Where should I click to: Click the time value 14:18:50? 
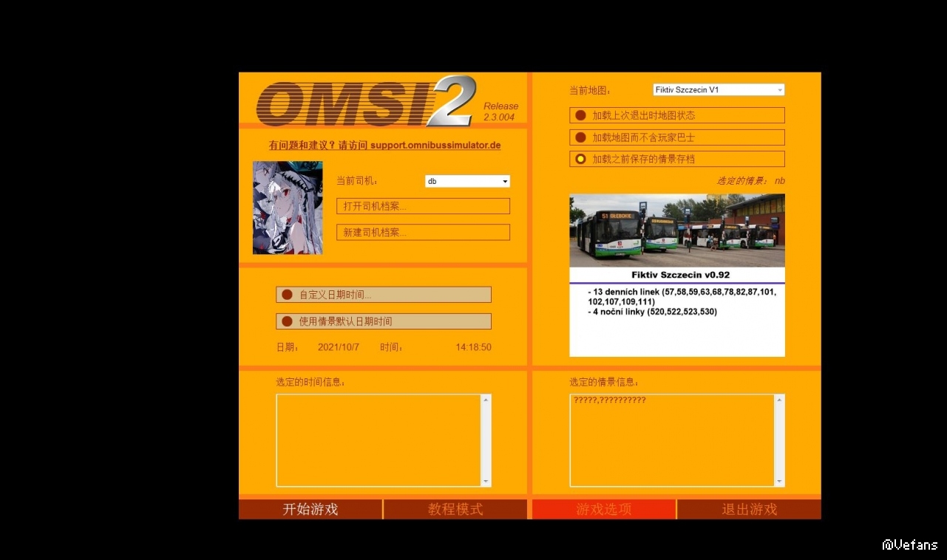(473, 347)
